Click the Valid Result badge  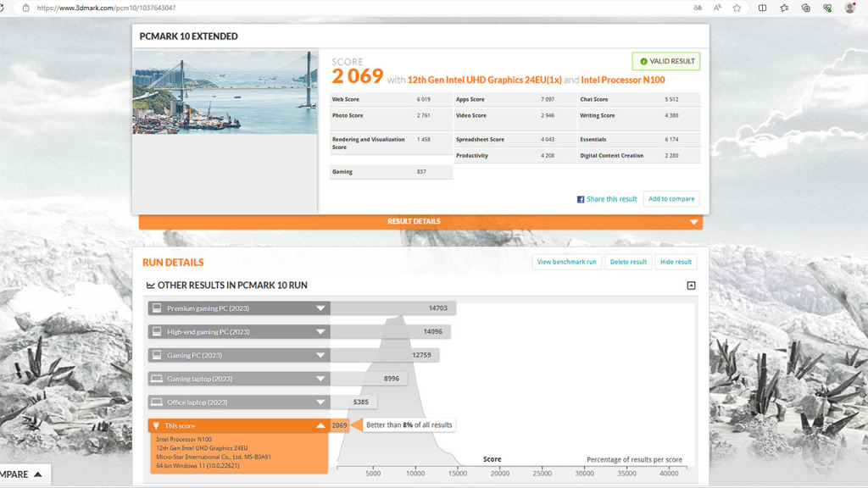(666, 61)
